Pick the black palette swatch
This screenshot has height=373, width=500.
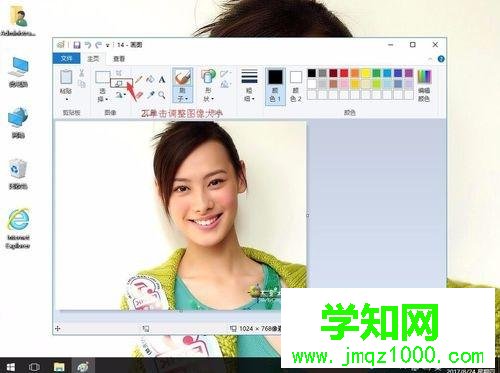pyautogui.click(x=312, y=73)
